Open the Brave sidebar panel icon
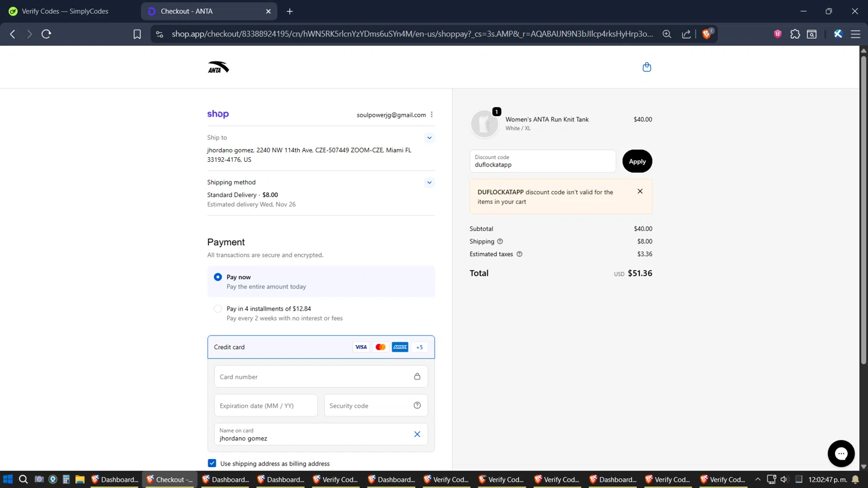Viewport: 868px width, 488px height. click(x=812, y=34)
